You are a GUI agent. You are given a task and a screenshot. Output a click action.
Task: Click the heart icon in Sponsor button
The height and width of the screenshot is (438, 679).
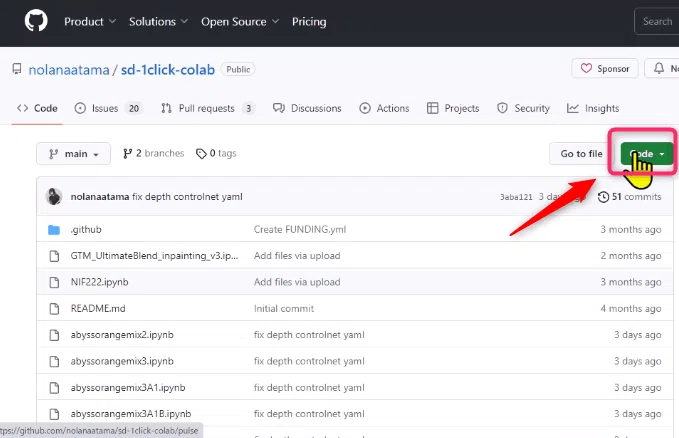tap(586, 68)
